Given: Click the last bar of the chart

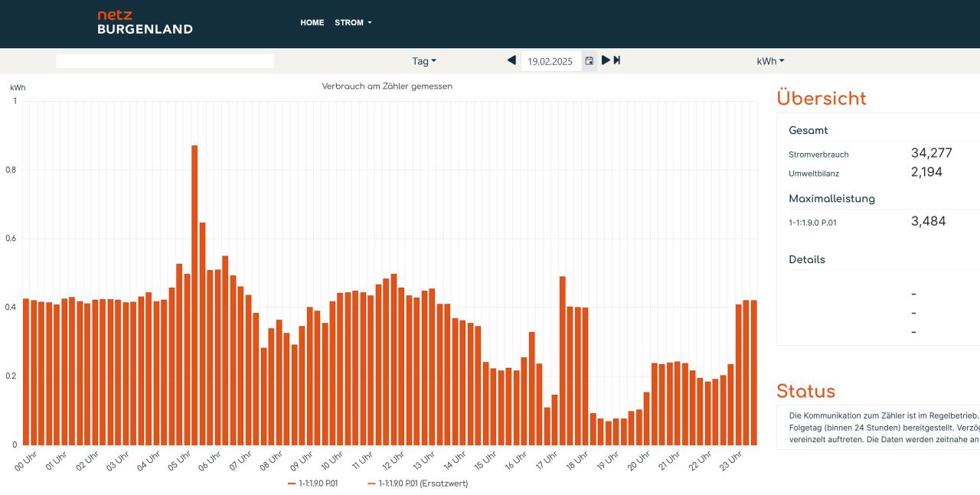Looking at the screenshot, I should (753, 372).
